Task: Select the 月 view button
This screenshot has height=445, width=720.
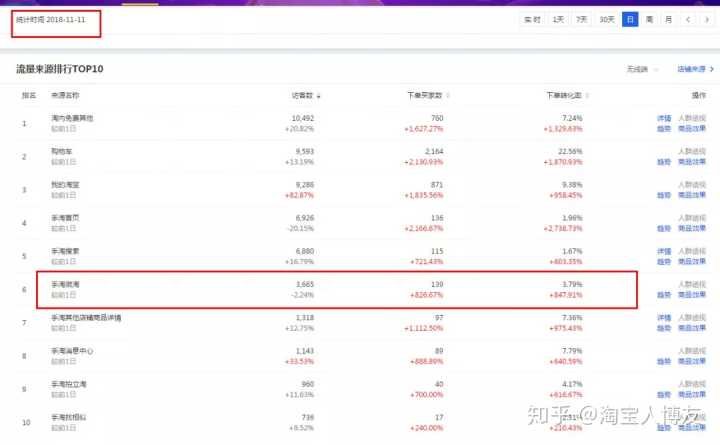Action: 668,20
